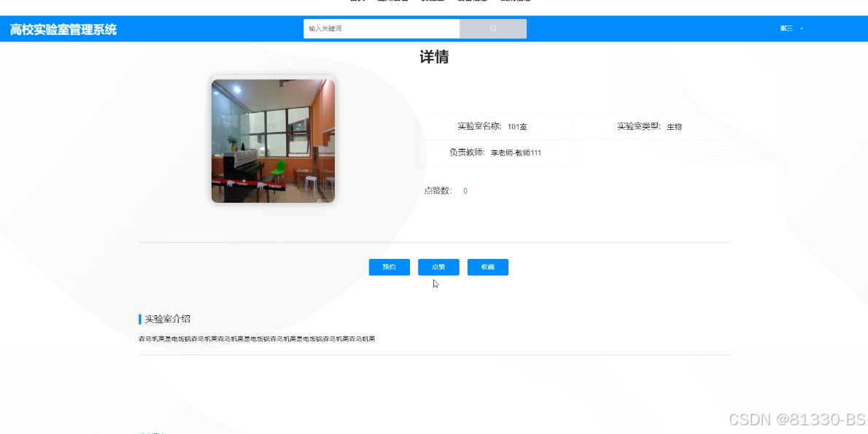
Task: Click the 点赞 button
Action: [438, 267]
